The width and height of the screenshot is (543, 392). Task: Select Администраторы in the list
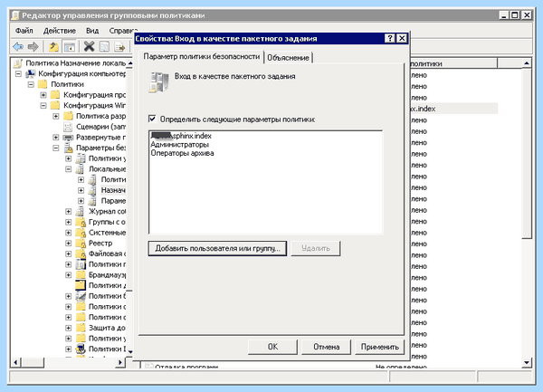[180, 145]
